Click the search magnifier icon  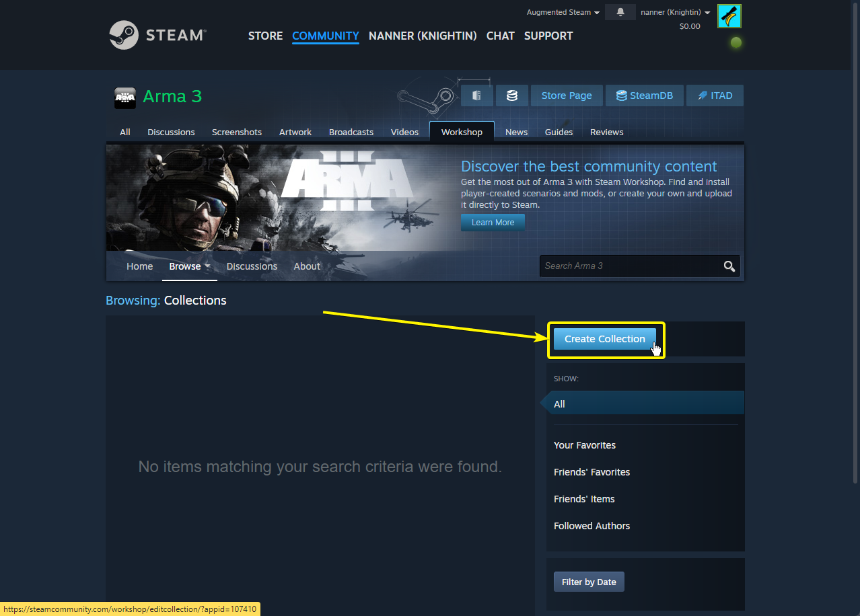(x=729, y=266)
